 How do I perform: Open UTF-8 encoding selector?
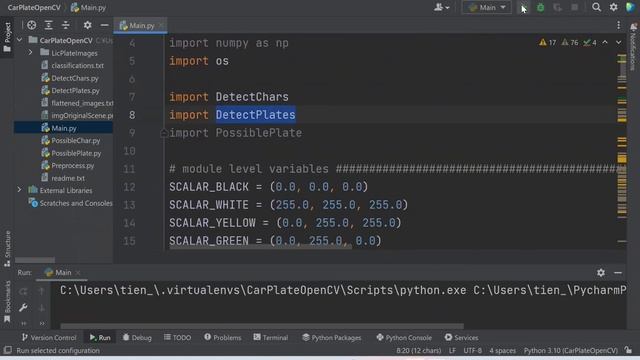point(473,350)
